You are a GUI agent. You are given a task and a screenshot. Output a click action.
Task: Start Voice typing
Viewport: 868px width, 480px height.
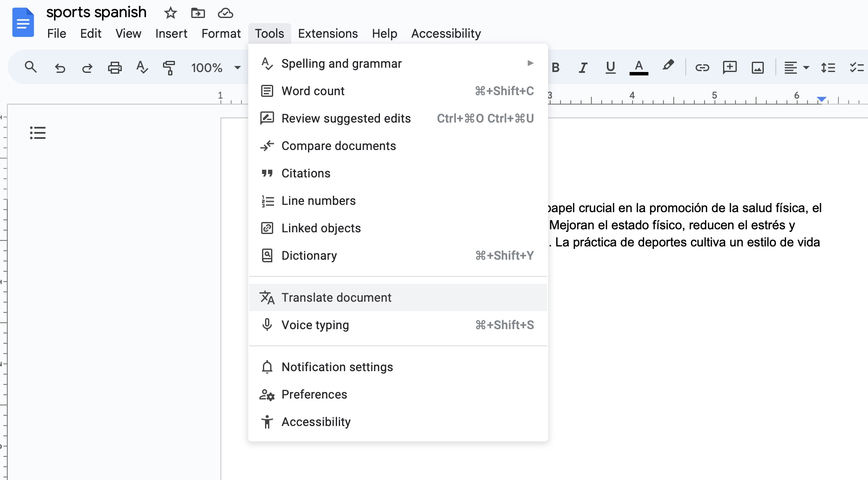pos(398,325)
